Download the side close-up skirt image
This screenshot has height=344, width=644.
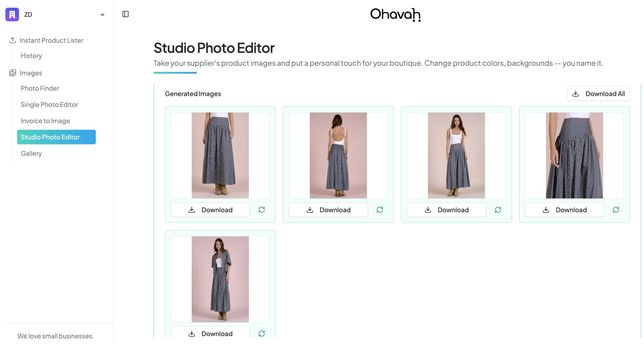pos(564,210)
